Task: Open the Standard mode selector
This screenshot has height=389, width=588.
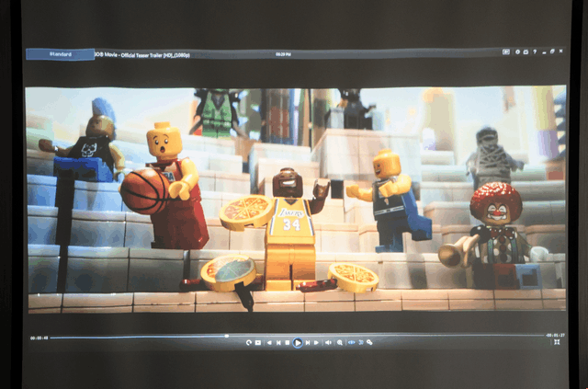Action: coord(60,54)
